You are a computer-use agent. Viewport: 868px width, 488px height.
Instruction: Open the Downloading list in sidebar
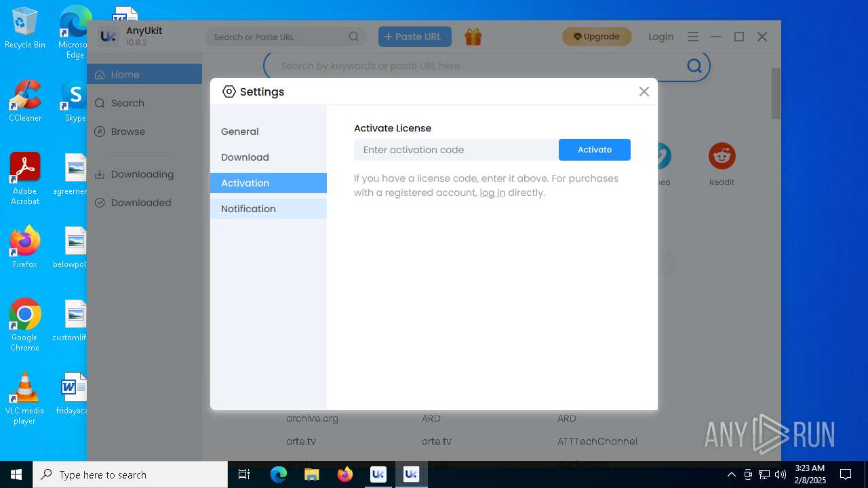144,174
